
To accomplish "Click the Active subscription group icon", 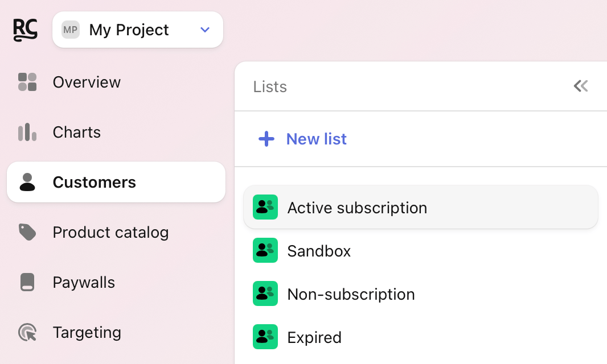I will click(265, 207).
